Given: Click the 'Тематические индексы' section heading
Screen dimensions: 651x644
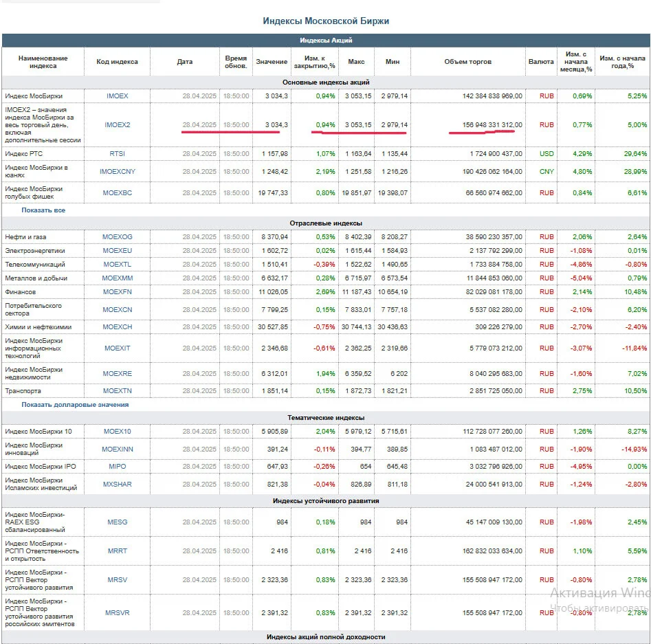Looking at the screenshot, I should [x=326, y=418].
